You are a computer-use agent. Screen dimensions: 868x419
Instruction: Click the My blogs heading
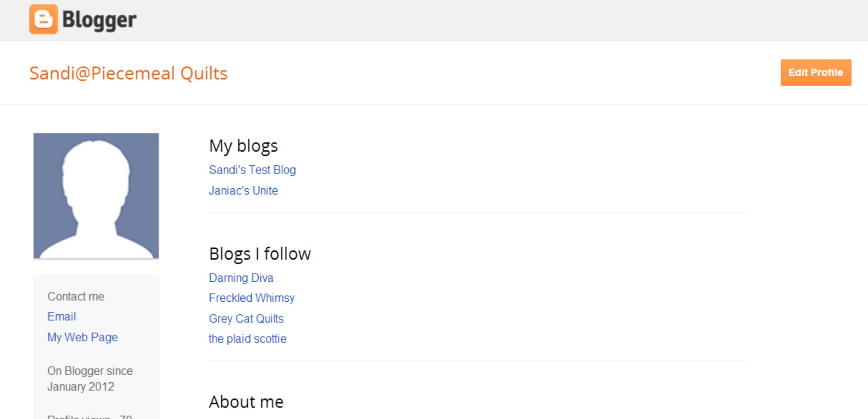pyautogui.click(x=243, y=146)
